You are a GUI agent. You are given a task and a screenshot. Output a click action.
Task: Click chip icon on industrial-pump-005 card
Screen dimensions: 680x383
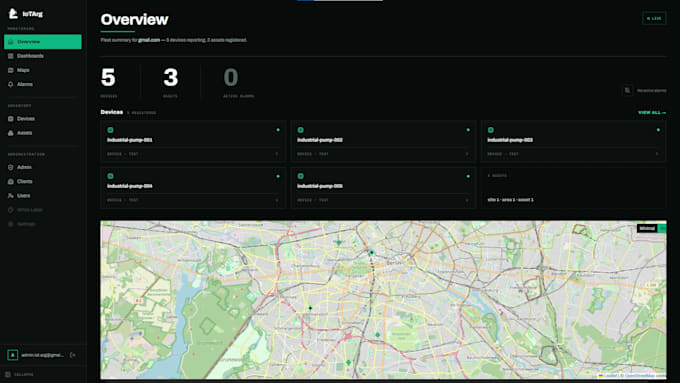(x=301, y=176)
